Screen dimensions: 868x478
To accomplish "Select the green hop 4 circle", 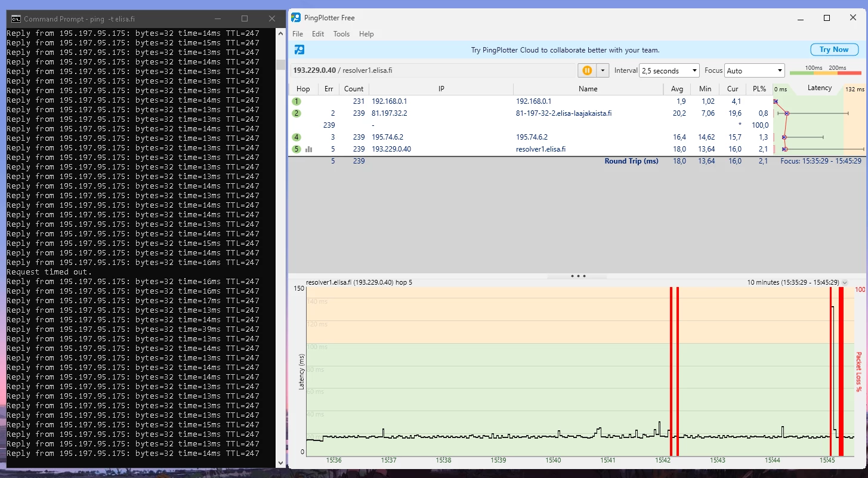I will [x=296, y=137].
